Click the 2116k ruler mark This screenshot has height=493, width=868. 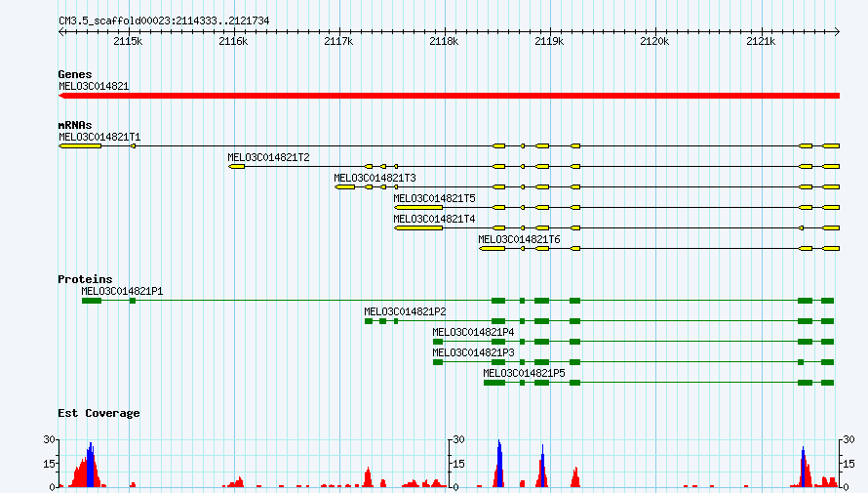point(233,42)
